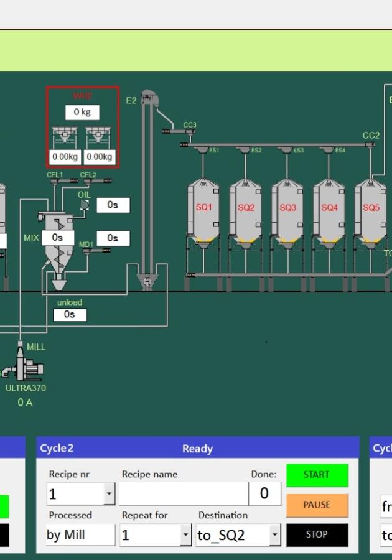
Task: Click the ULTRA370 mill motor icon
Action: [x=25, y=366]
